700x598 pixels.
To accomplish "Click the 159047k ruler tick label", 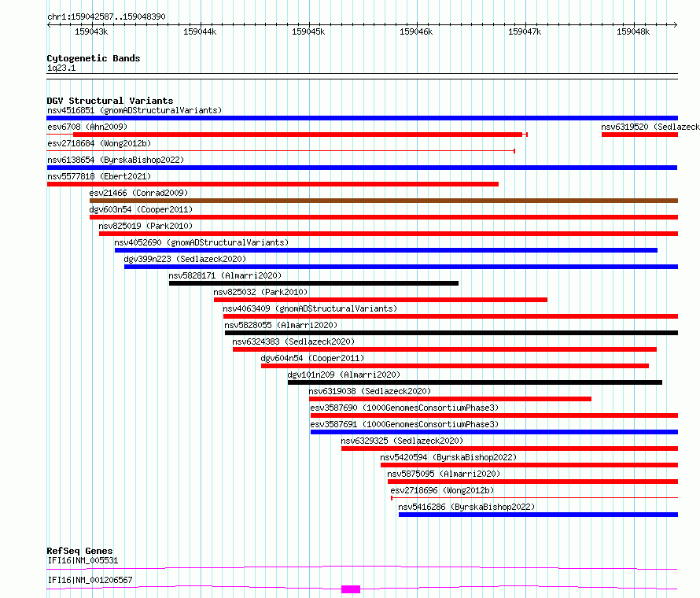I will [x=525, y=31].
